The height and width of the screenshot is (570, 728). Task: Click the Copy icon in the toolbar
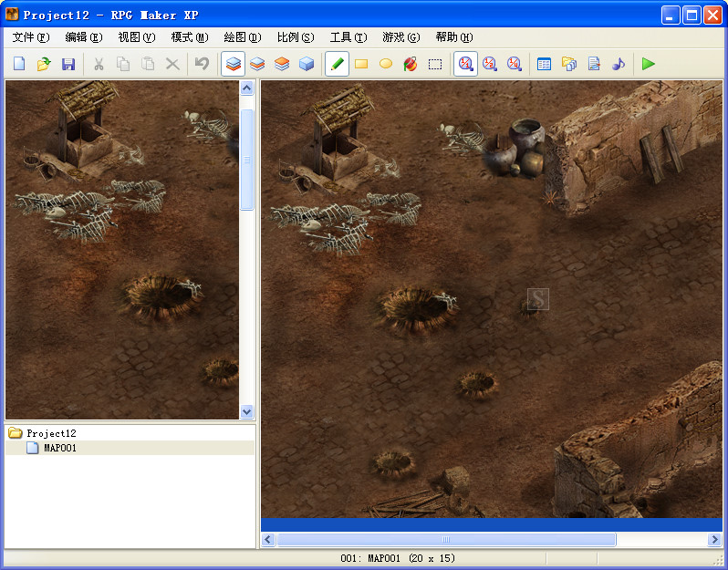click(x=123, y=64)
